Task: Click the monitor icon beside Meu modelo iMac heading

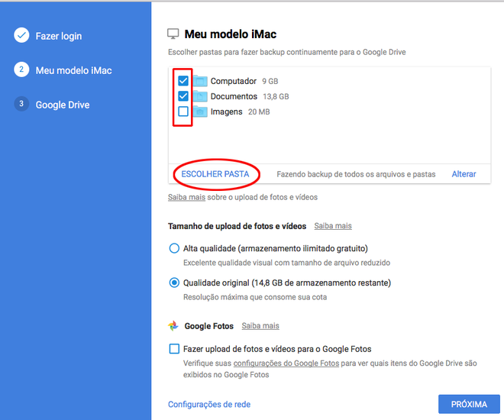Action: [x=173, y=34]
